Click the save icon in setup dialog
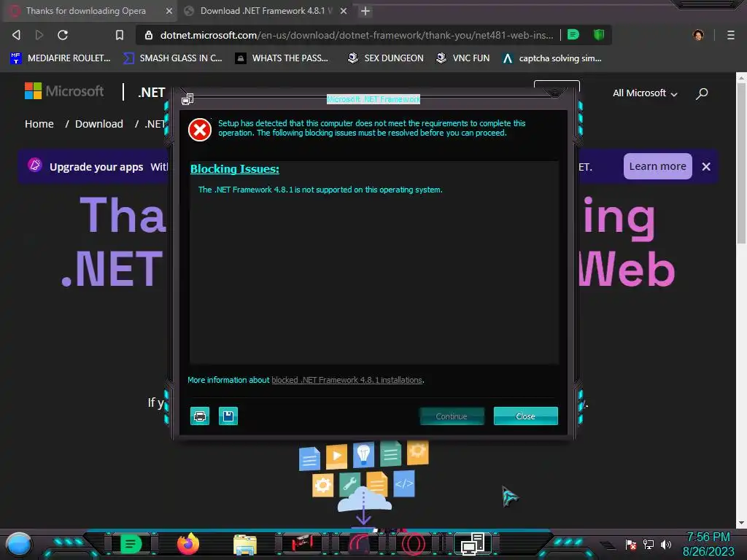This screenshot has width=747, height=560. pyautogui.click(x=228, y=416)
